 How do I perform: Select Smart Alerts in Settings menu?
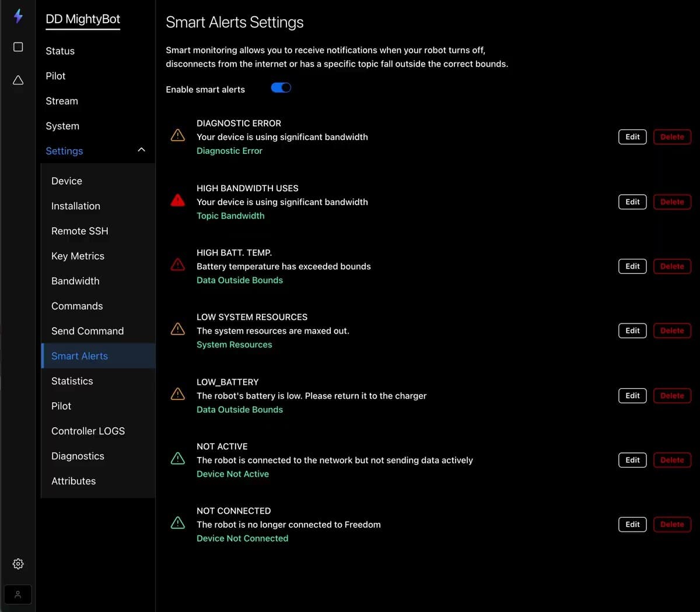click(98, 356)
